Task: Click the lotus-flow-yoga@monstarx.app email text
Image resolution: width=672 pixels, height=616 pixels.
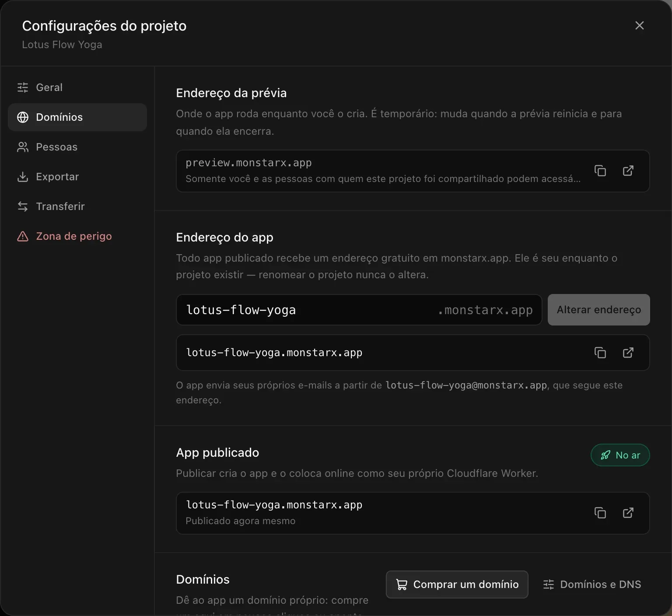Action: tap(466, 385)
